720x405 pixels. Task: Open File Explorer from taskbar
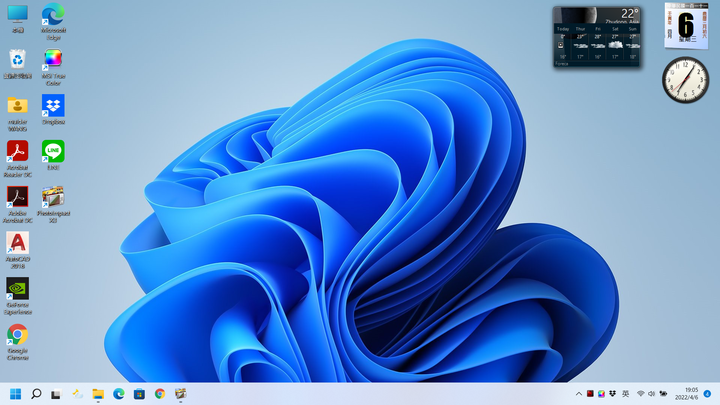pos(98,394)
